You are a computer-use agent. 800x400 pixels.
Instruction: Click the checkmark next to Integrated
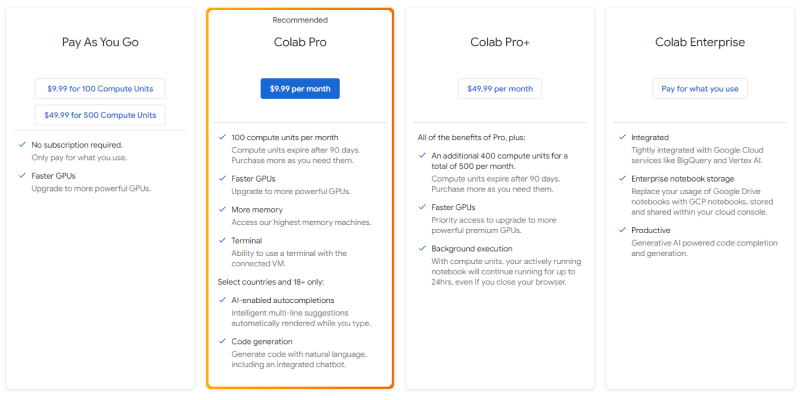[622, 137]
